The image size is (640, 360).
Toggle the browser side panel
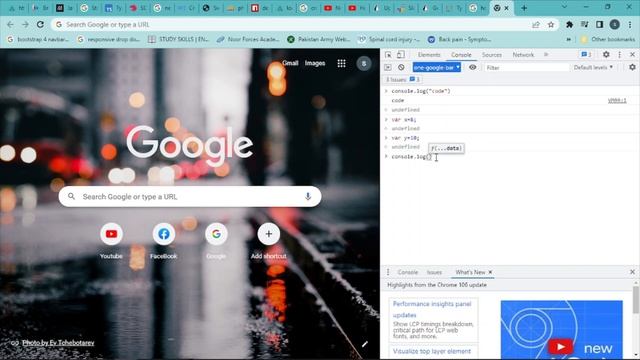600,24
